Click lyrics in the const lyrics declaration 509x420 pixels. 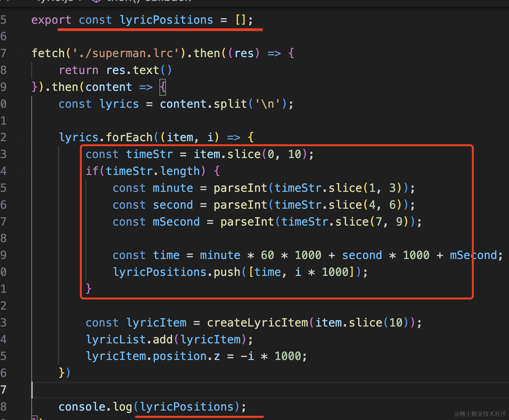point(119,104)
